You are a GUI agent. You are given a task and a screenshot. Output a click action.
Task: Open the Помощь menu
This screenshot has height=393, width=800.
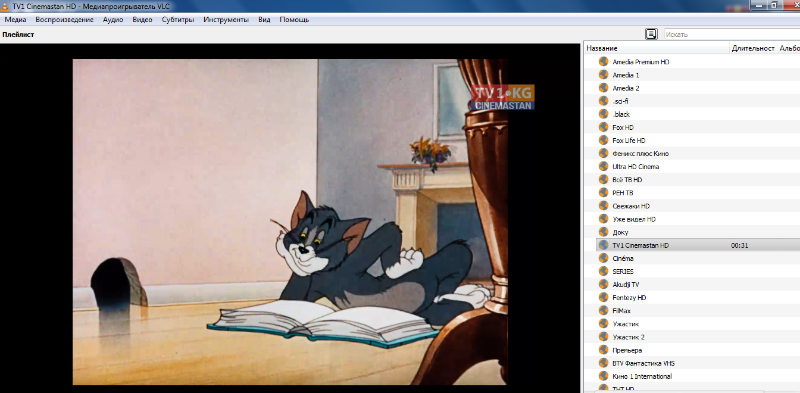[294, 20]
